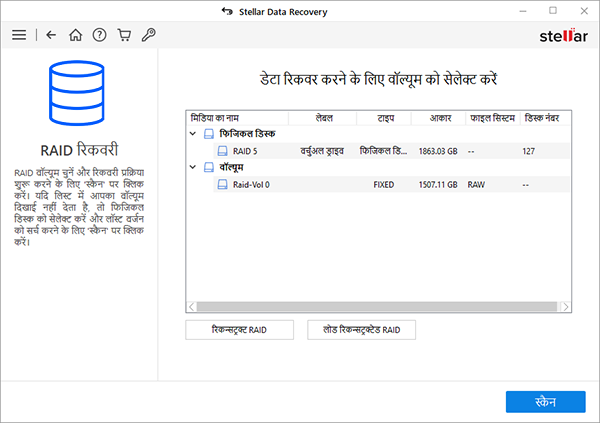600x423 pixels.
Task: Click the key activation icon
Action: pos(148,35)
